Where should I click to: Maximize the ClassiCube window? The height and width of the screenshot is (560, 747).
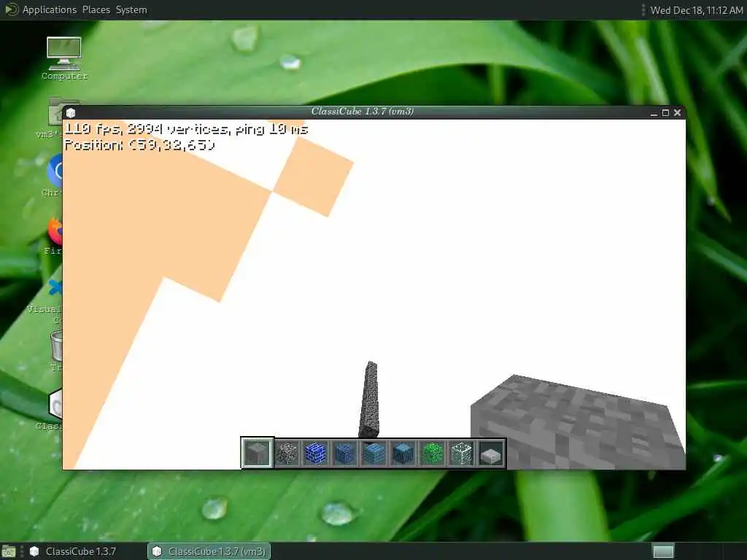665,113
